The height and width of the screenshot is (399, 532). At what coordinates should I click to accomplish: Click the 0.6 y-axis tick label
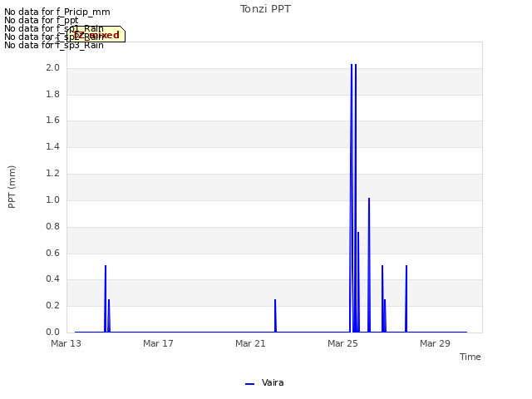(x=52, y=253)
